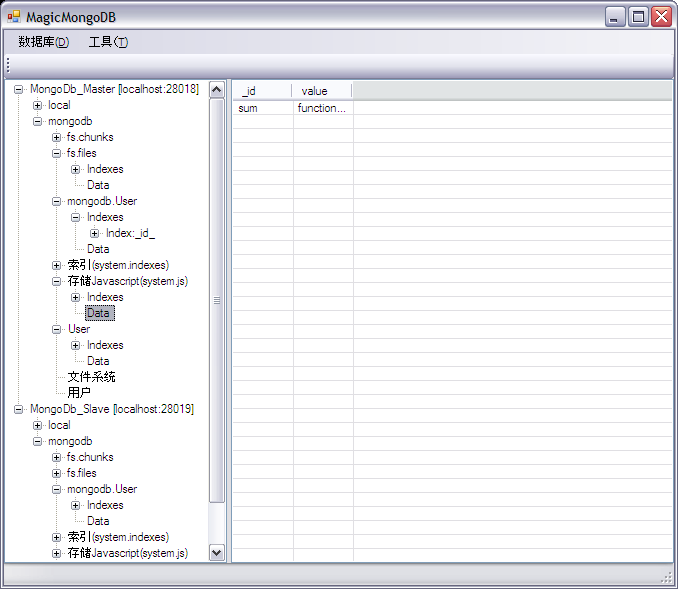Expand 索引(system.indexes) under MongoDb_Master

(x=56, y=266)
